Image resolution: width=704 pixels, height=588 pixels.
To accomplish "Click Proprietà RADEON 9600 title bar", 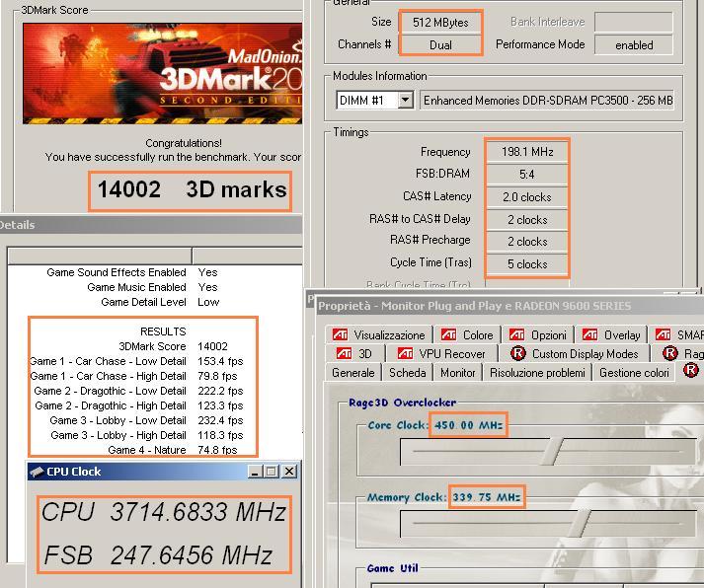I will (509, 306).
